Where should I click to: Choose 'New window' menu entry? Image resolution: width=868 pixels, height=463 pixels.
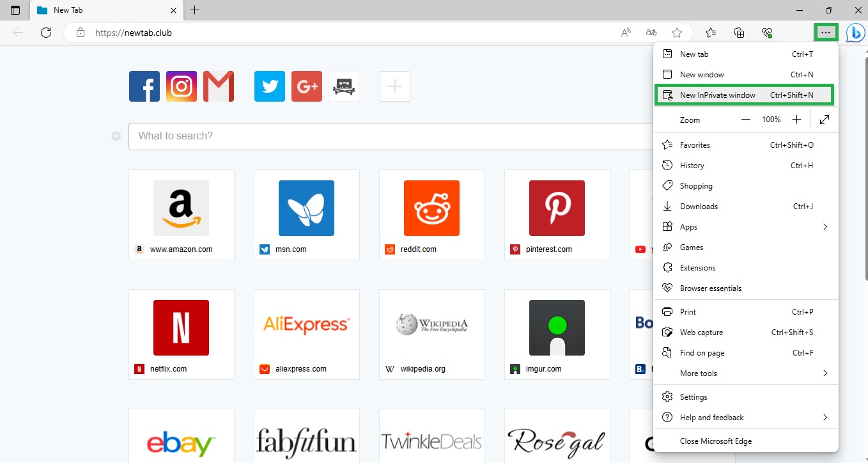(x=746, y=75)
